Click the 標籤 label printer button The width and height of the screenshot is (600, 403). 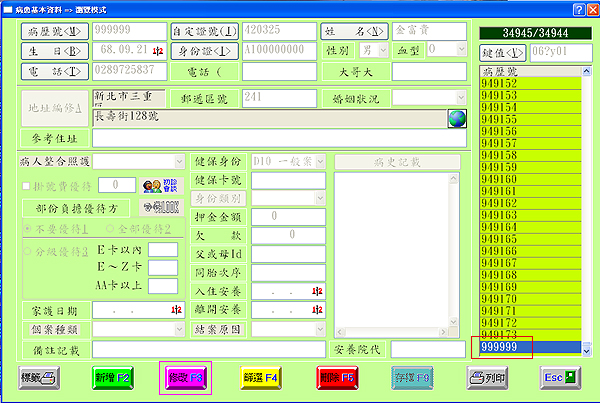click(x=40, y=378)
